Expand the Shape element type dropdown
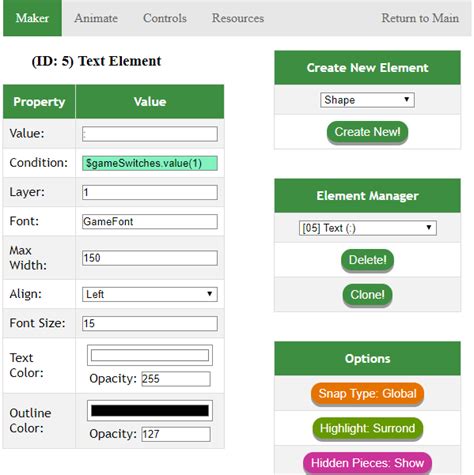The image size is (474, 475). (x=367, y=100)
